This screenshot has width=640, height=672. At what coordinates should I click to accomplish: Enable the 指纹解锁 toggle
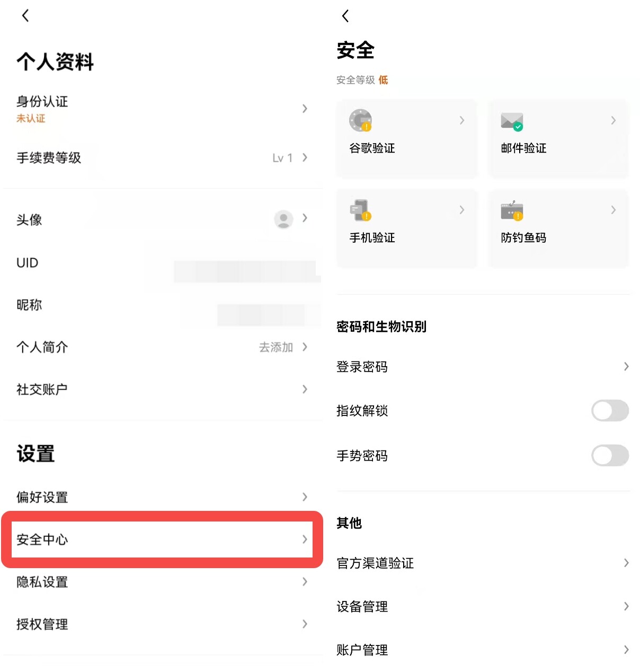(610, 411)
